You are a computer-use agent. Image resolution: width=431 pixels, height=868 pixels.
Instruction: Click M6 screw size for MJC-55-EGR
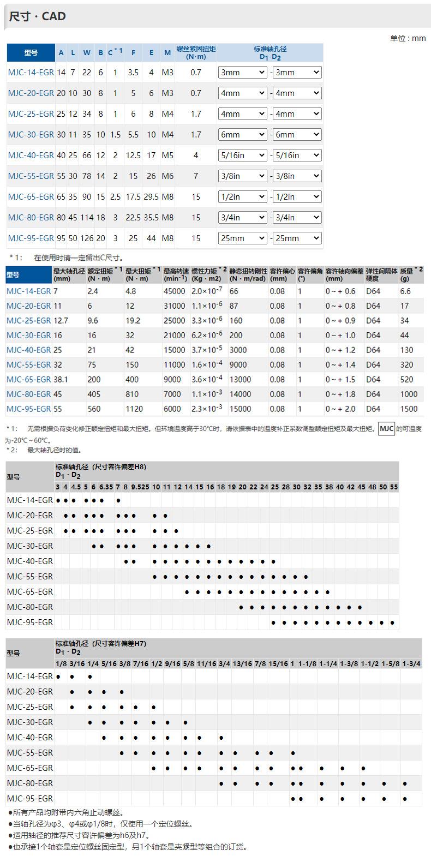pyautogui.click(x=167, y=176)
